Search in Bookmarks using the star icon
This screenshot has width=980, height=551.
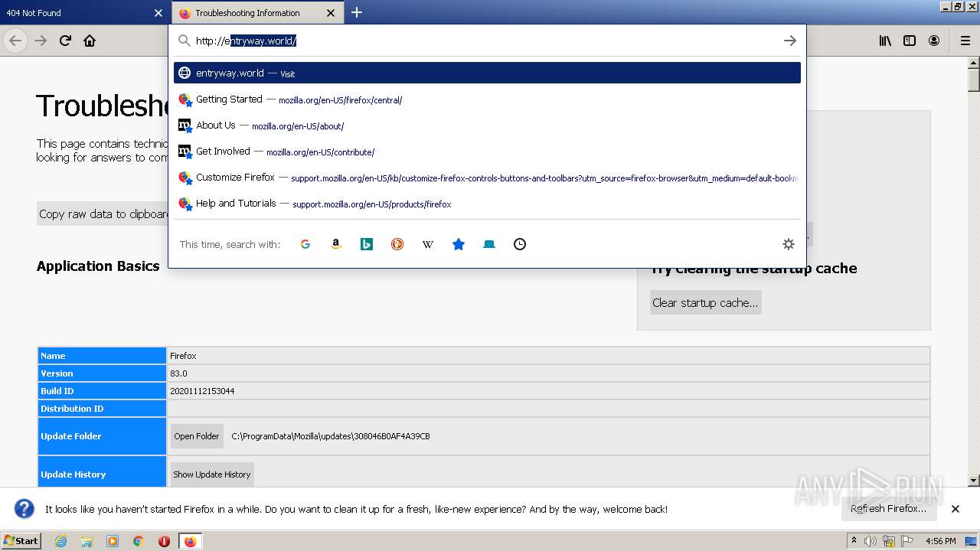(459, 244)
